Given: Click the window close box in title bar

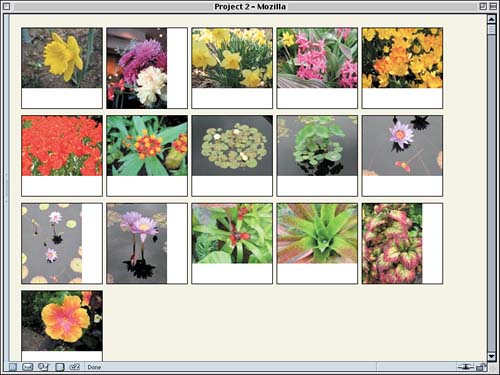Looking at the screenshot, I should coord(6,6).
